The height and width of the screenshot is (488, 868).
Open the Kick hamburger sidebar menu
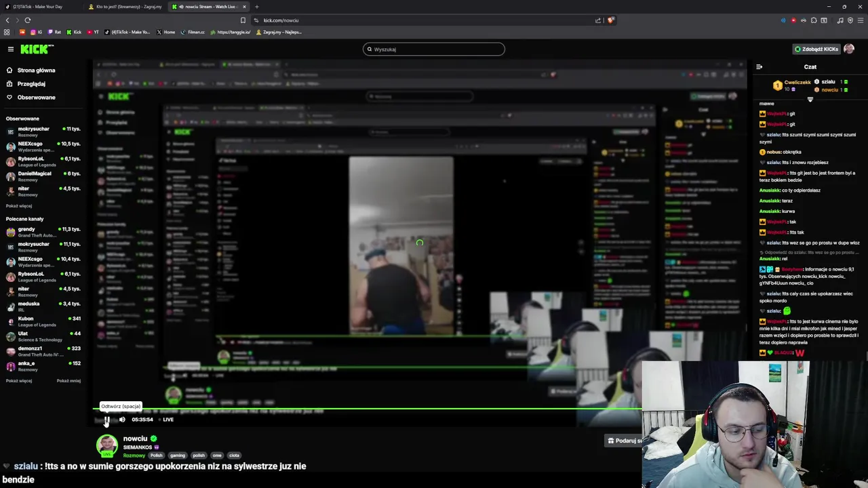click(11, 49)
